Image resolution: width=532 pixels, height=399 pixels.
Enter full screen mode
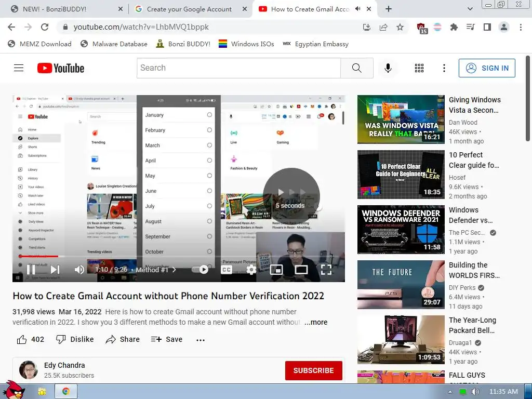tap(326, 270)
